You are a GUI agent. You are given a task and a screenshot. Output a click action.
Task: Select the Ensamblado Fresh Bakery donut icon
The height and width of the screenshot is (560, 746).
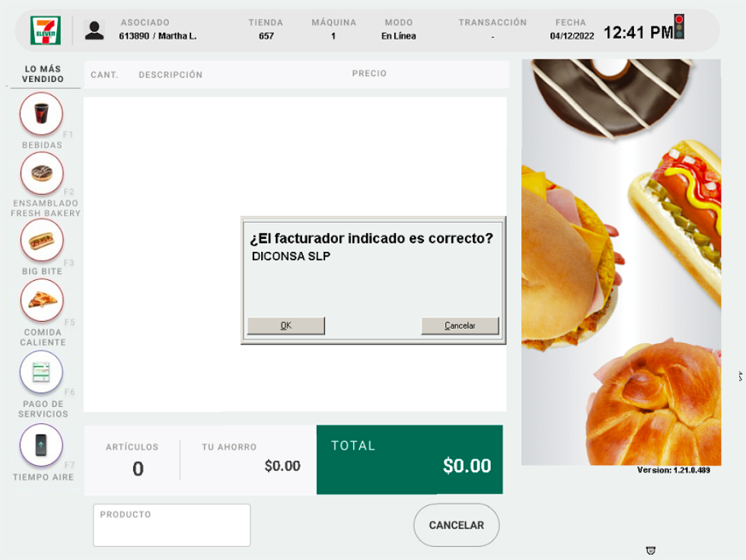click(x=42, y=173)
